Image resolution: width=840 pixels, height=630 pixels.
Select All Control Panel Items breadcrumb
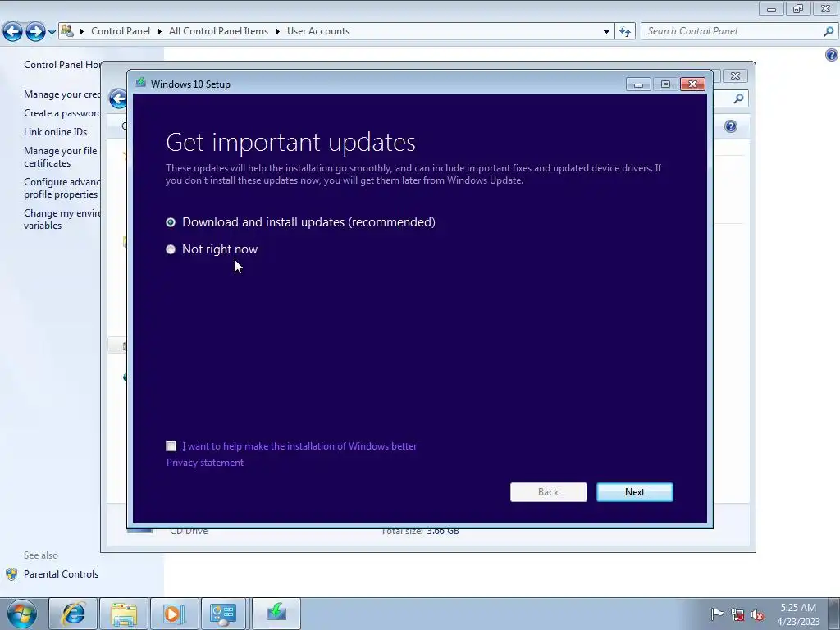(x=218, y=31)
